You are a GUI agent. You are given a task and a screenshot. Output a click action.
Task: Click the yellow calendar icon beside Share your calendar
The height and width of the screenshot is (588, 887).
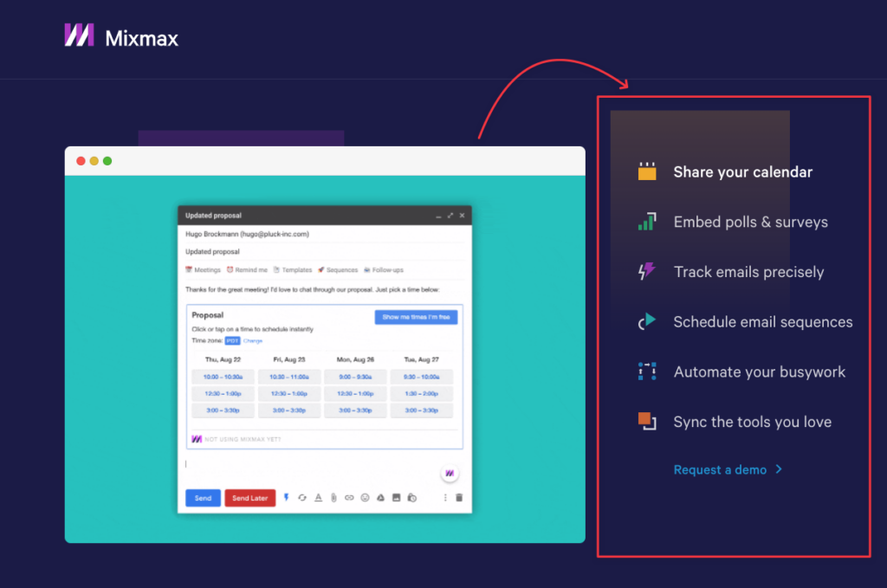647,171
